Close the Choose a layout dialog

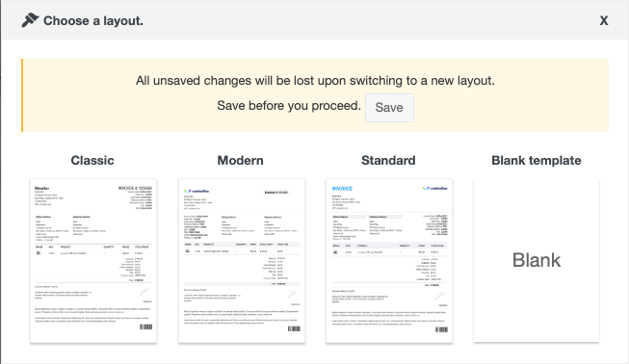pyautogui.click(x=604, y=20)
